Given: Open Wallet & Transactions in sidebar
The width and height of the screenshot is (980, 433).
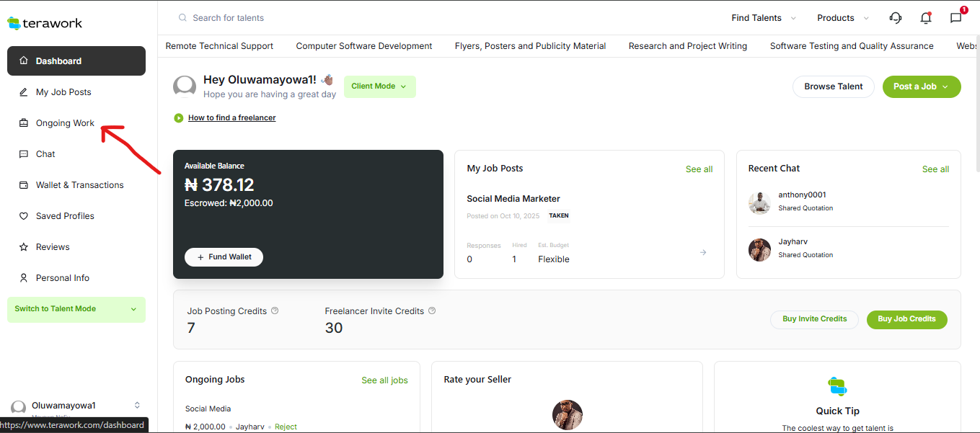Looking at the screenshot, I should [x=79, y=185].
